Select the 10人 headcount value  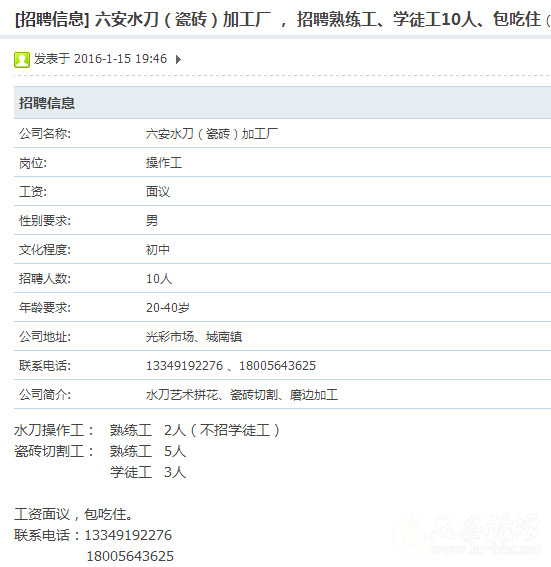point(159,279)
